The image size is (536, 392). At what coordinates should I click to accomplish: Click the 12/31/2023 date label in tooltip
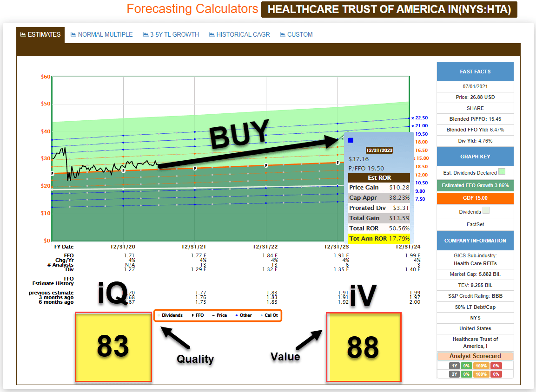tap(379, 150)
